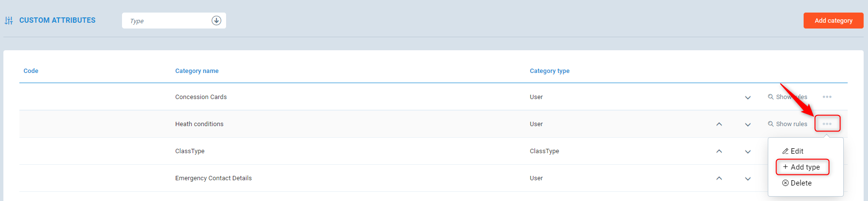Choose Add type in the context menu

pyautogui.click(x=802, y=167)
